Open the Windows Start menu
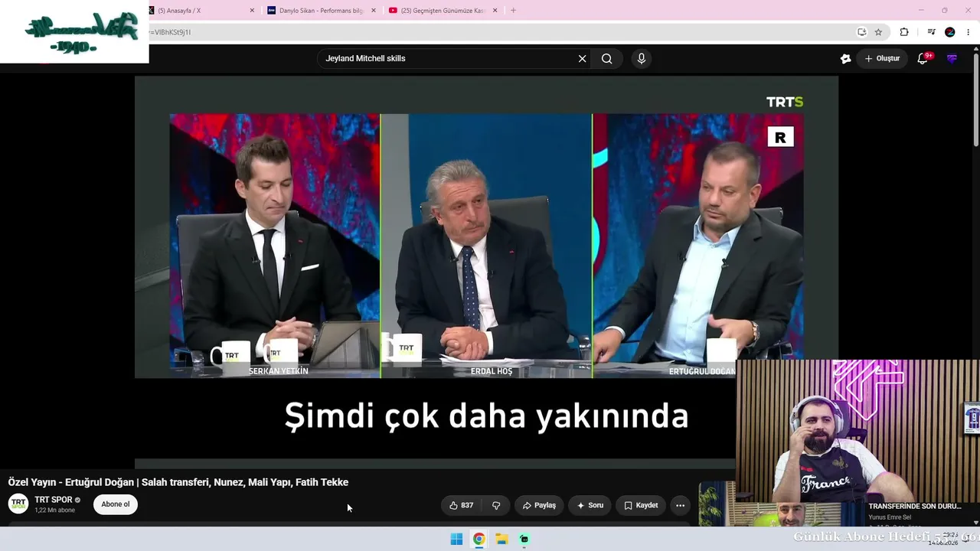The width and height of the screenshot is (980, 551). 456,539
